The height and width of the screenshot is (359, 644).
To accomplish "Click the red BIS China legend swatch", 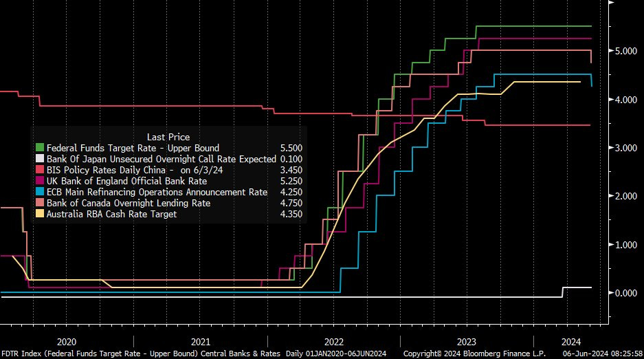I will point(39,170).
